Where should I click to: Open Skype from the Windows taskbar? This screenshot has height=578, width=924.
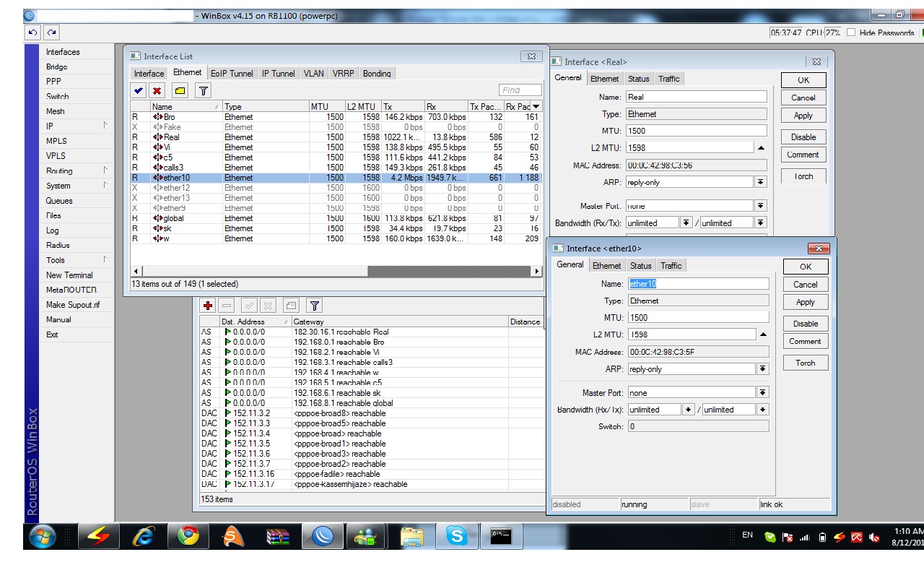456,536
